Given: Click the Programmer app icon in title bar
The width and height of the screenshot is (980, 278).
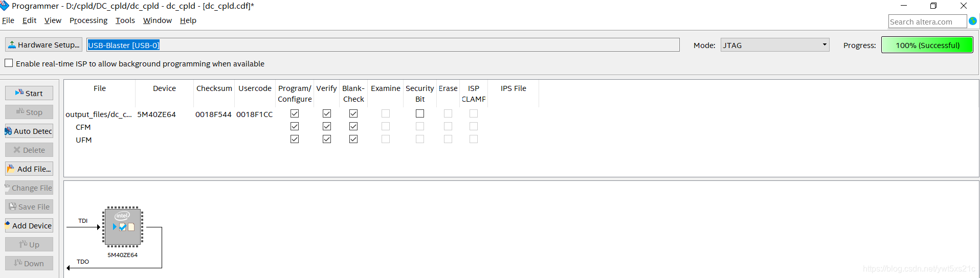Looking at the screenshot, I should (5, 6).
